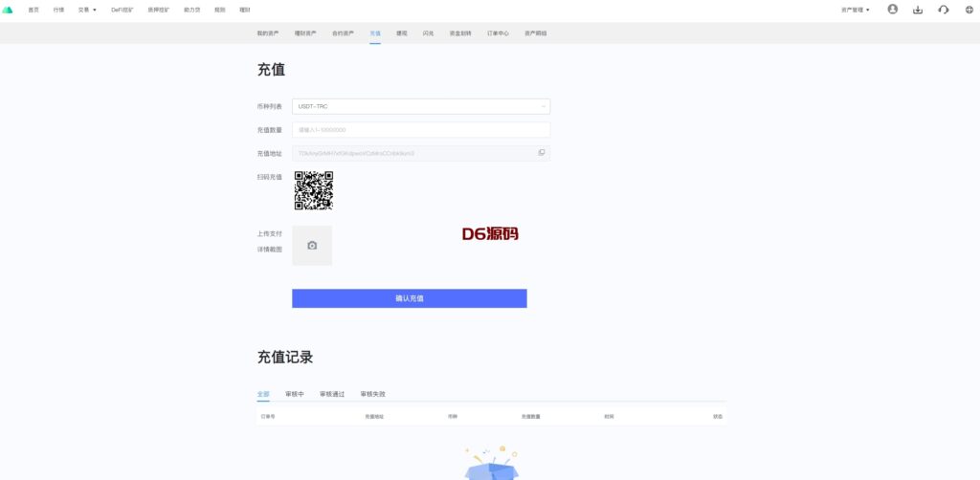The height and width of the screenshot is (480, 980).
Task: Click the 充值数量 table column header
Action: pos(530,416)
